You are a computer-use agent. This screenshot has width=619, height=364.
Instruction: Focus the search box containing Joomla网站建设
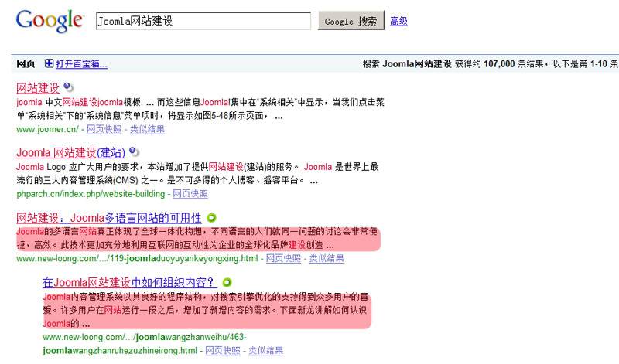(203, 21)
